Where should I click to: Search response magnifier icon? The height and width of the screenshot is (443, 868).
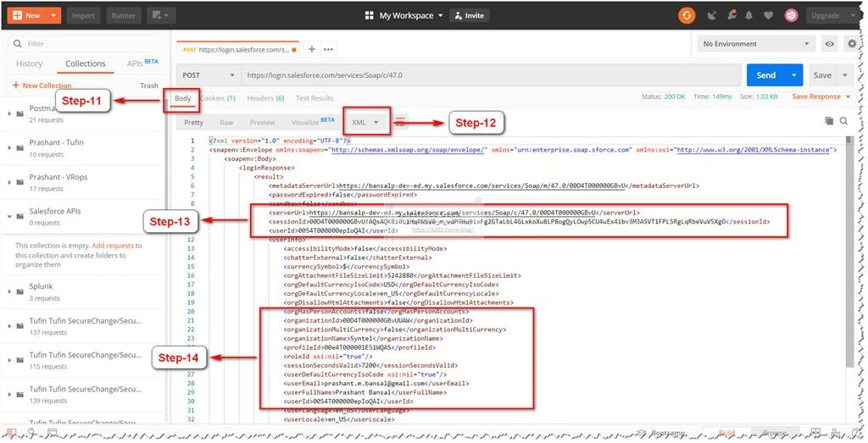coord(843,120)
